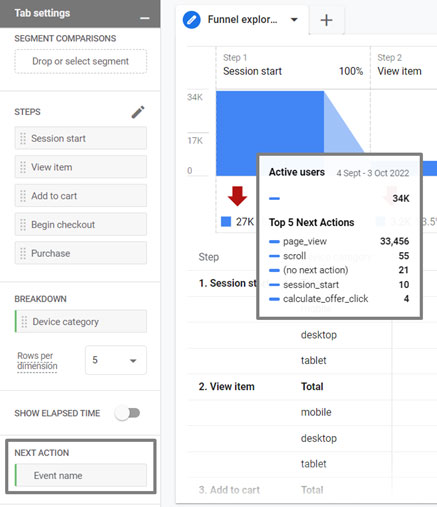The width and height of the screenshot is (437, 507).
Task: Select the Add to cart step
Action: pos(81,196)
